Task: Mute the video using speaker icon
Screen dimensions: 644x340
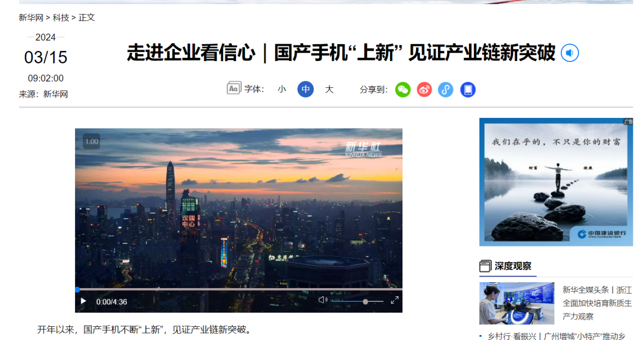Action: [x=323, y=300]
